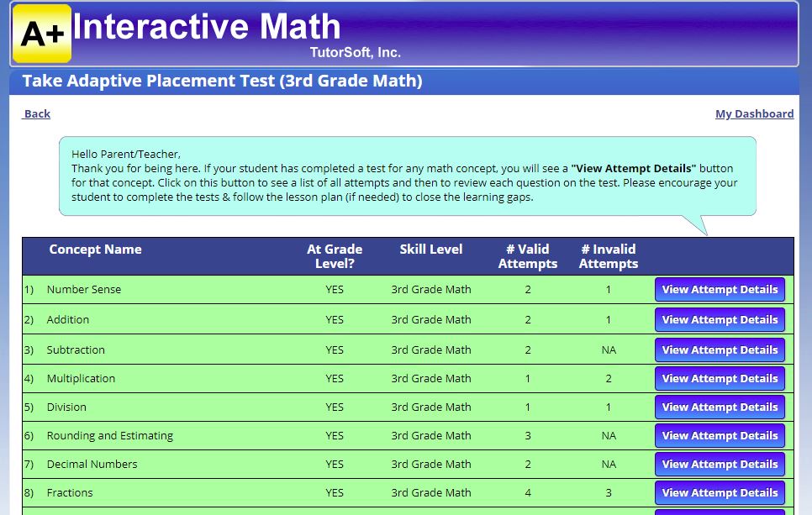This screenshot has height=515, width=812.
Task: View attempt details for Fractions
Action: click(720, 492)
